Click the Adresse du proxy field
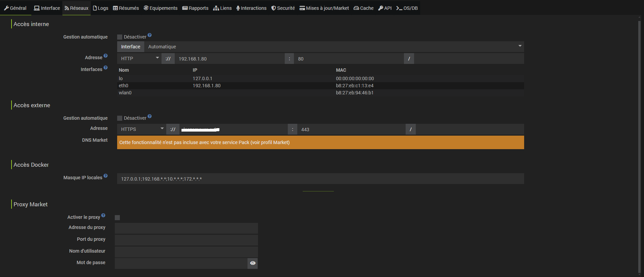The image size is (644, 277). coord(186,228)
